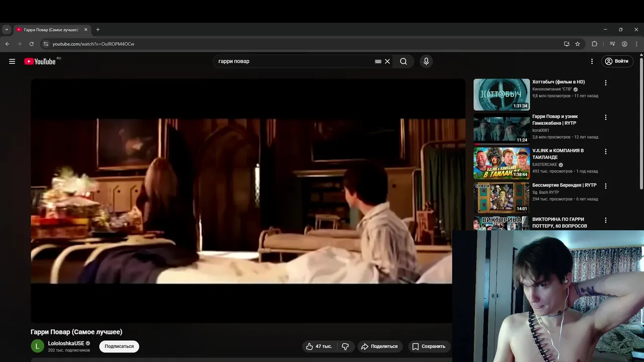
Task: Open EASTERCAKE channel name
Action: click(x=545, y=164)
